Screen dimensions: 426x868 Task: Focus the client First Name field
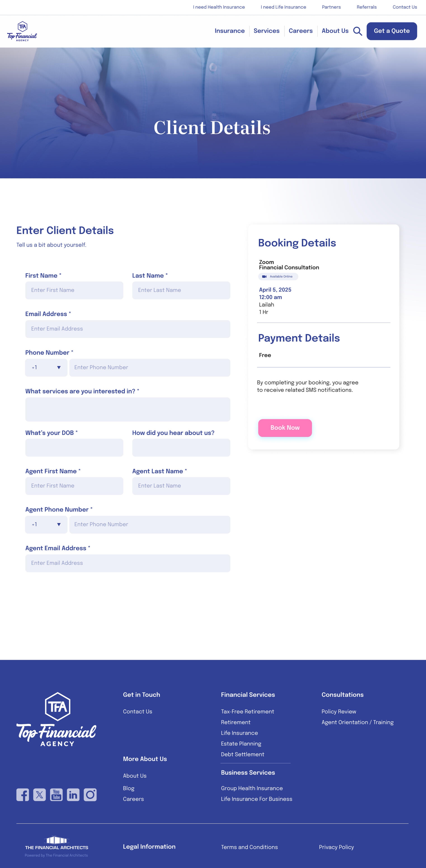coord(74,290)
